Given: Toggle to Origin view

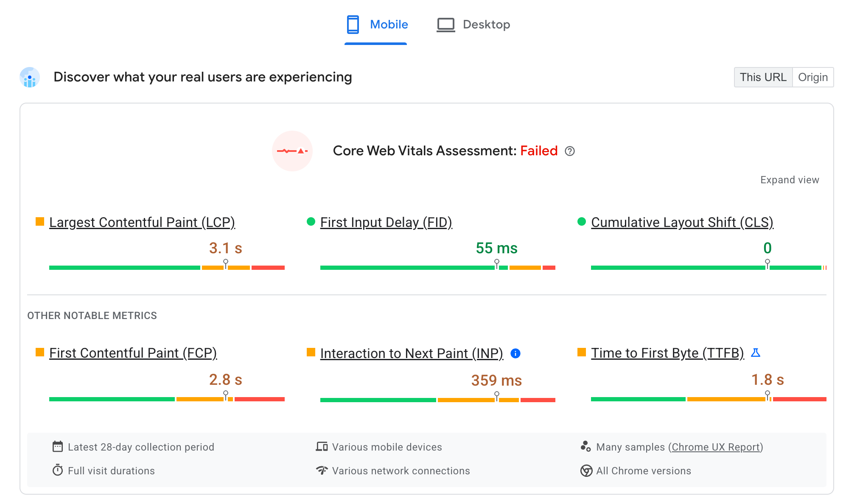Looking at the screenshot, I should pos(814,77).
